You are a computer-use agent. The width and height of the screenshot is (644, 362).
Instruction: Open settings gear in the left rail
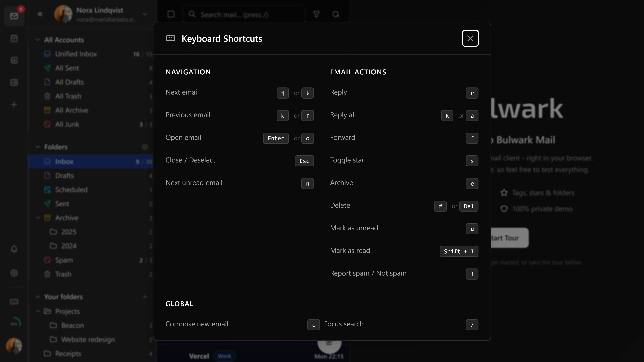coord(14,273)
